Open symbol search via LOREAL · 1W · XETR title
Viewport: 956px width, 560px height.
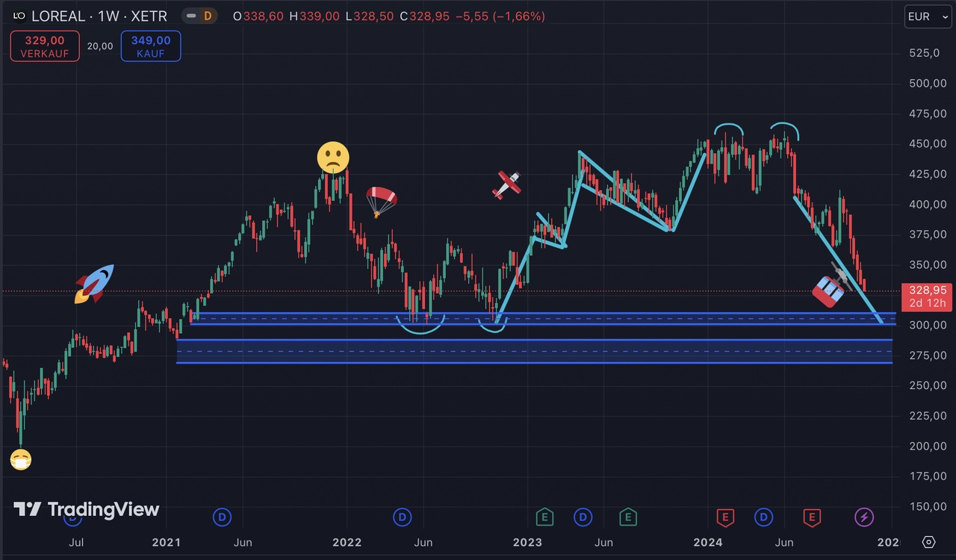[99, 16]
